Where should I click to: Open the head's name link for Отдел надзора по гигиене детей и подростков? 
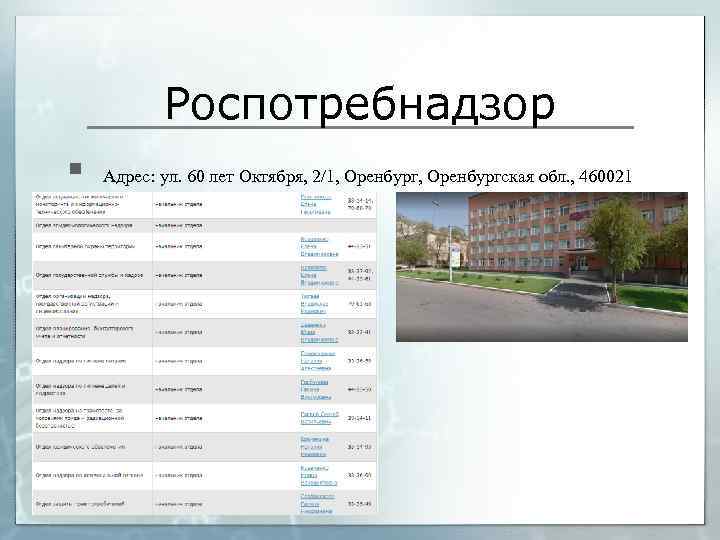(x=315, y=389)
